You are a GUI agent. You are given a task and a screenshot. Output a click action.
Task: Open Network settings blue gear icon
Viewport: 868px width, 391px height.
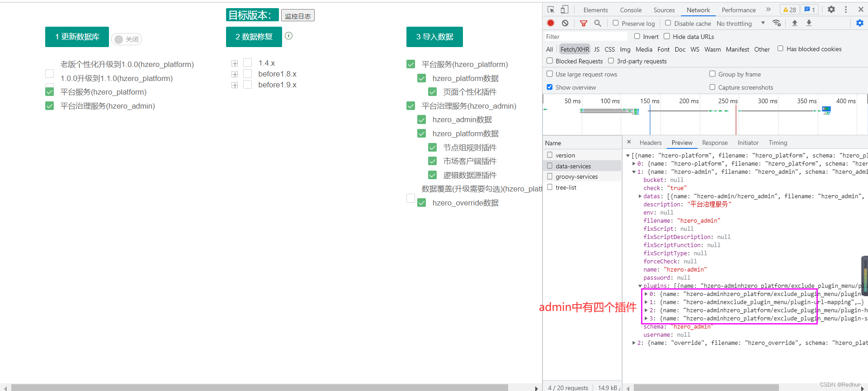tap(860, 23)
